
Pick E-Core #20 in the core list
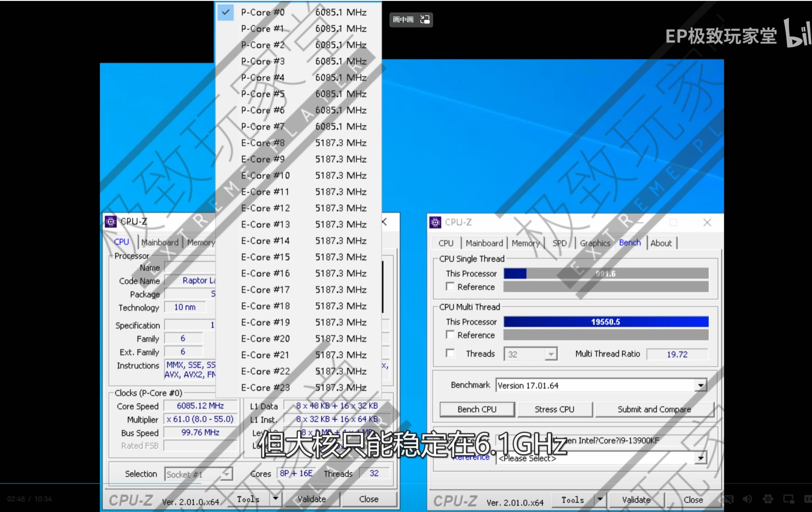298,339
